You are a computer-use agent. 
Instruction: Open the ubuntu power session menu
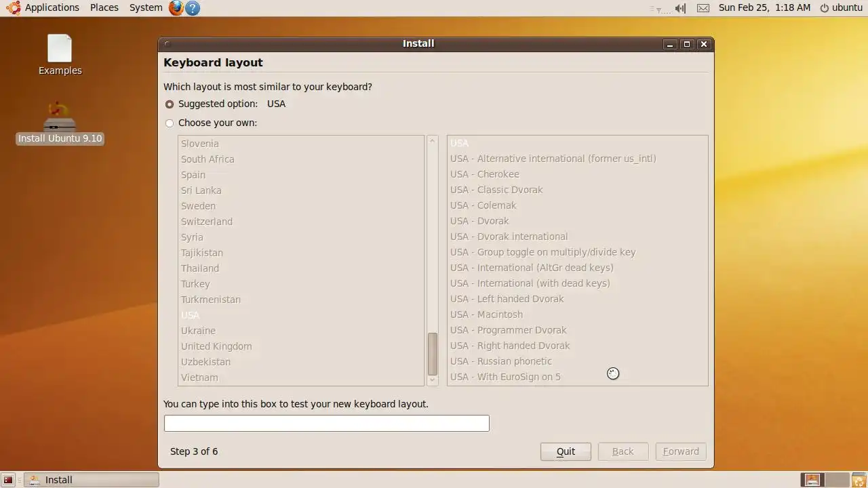coord(841,8)
